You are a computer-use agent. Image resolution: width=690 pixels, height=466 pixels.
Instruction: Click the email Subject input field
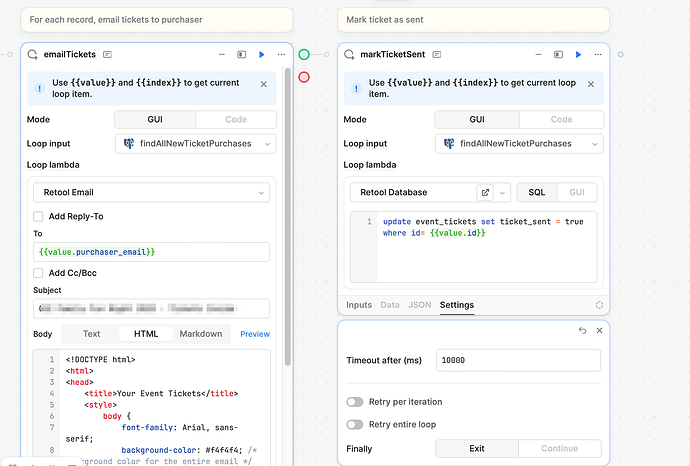(x=151, y=308)
